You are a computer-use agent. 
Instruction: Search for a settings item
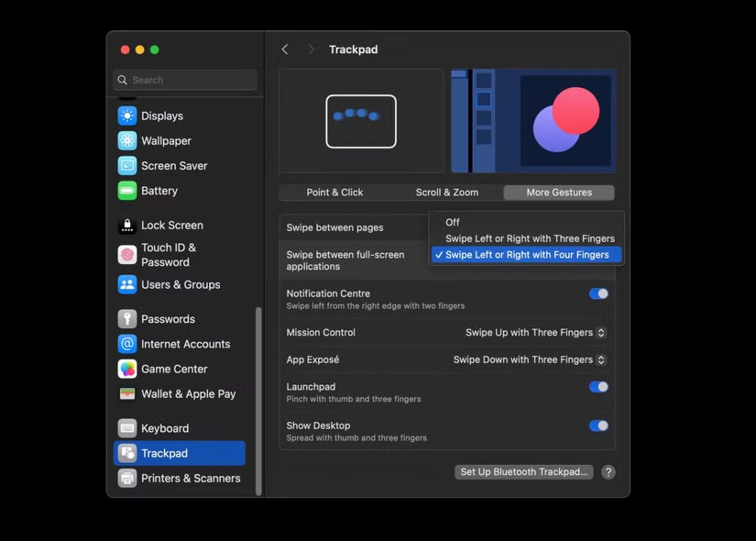(185, 80)
